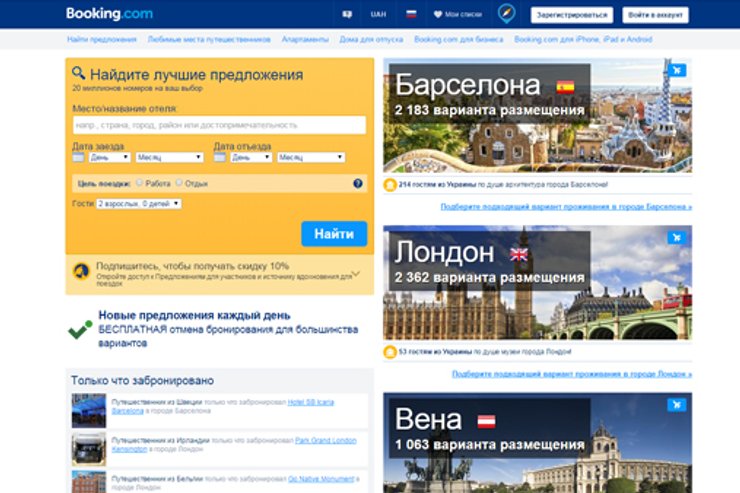Click the 'Зарегистрироваться' button
The height and width of the screenshot is (493, 740).
click(572, 15)
